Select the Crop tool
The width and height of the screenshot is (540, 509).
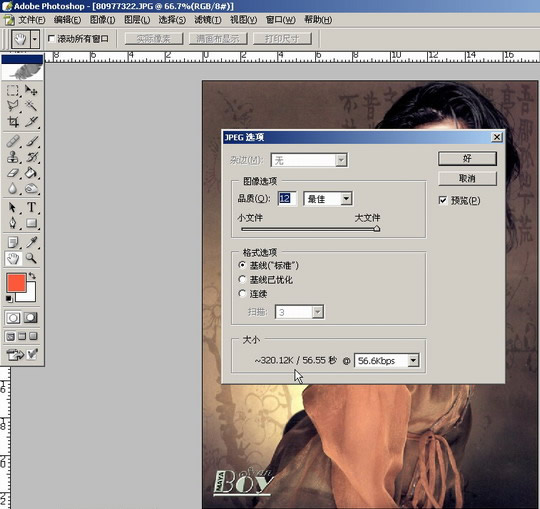click(13, 122)
